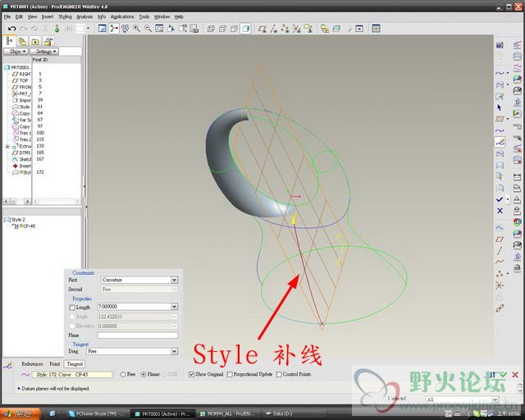The height and width of the screenshot is (420, 525).
Task: Select the DTM1 datum plane in the model tree
Action: [x=22, y=153]
